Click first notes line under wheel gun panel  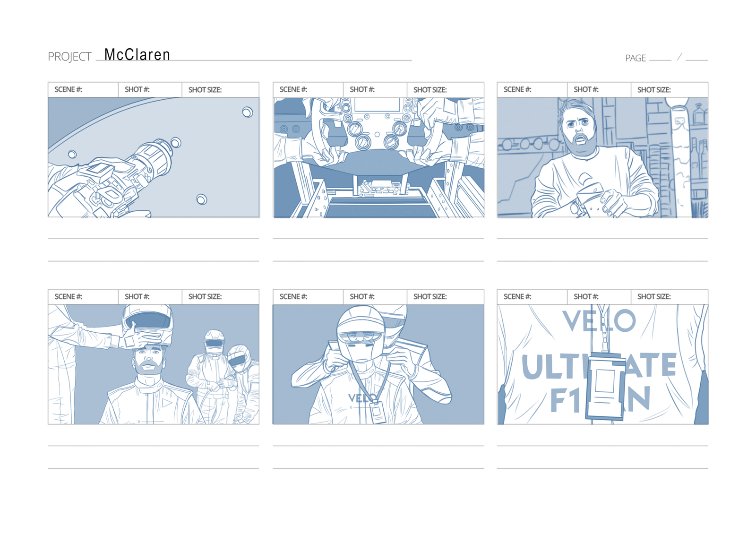154,238
